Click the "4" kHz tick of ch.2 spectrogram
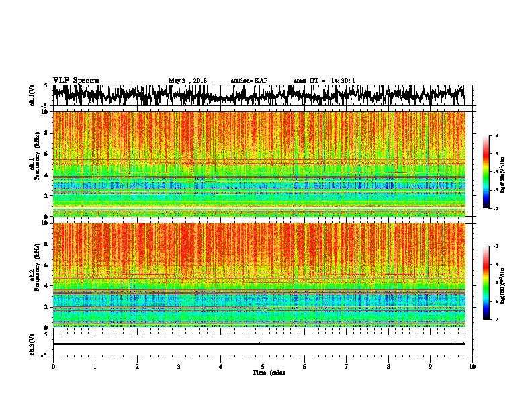Image resolution: width=532 pixels, height=411 pixels. pos(47,286)
